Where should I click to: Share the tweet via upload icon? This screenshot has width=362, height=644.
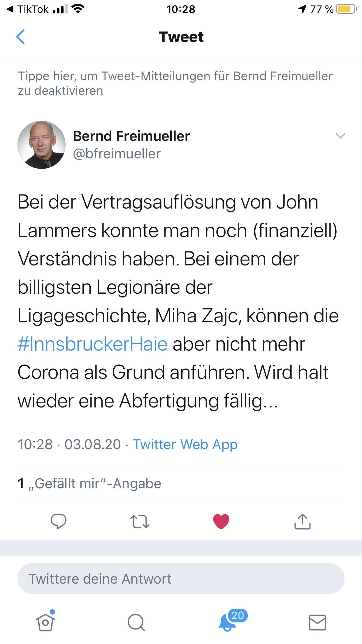(x=303, y=521)
